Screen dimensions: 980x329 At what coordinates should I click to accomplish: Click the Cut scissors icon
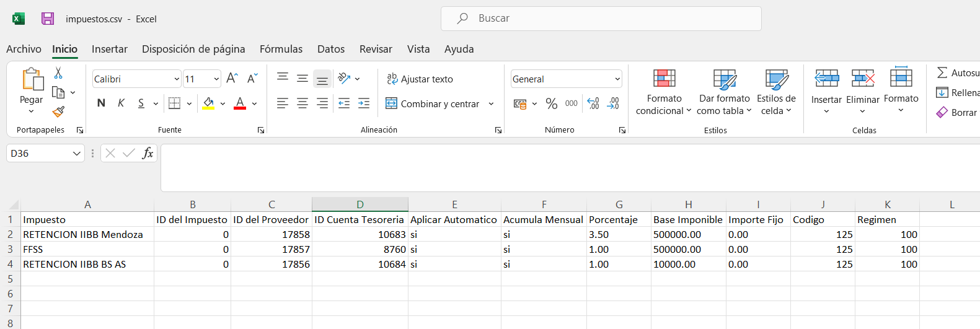pos(58,73)
